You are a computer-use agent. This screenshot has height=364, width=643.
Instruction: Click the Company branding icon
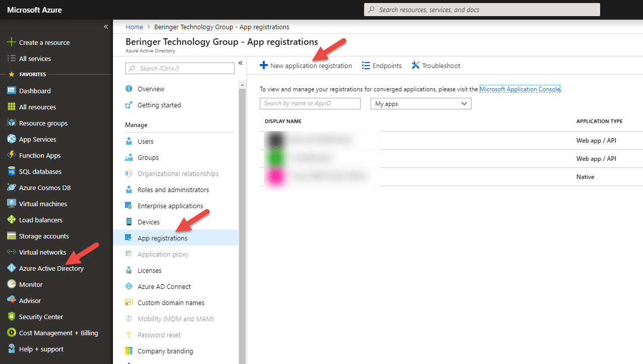coord(129,351)
